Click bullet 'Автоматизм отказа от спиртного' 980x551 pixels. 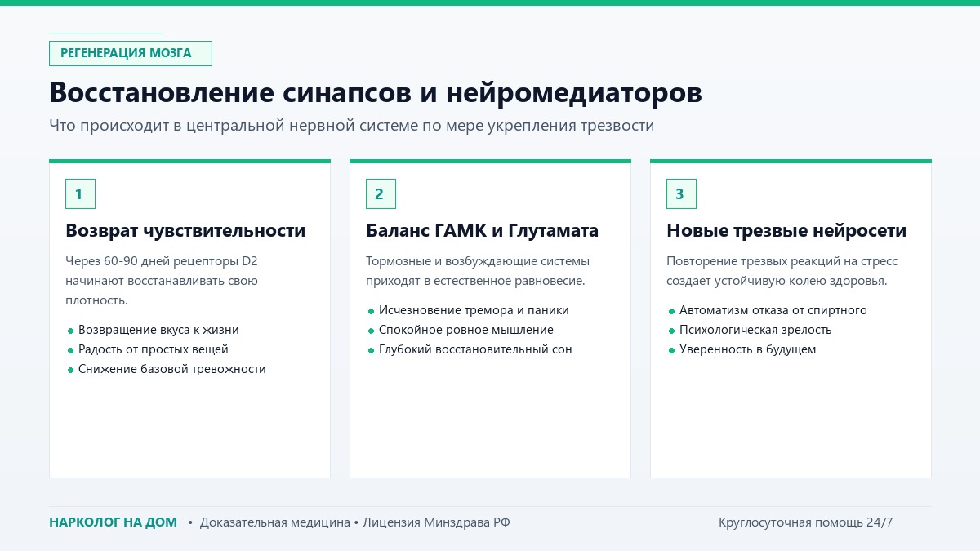pyautogui.click(x=773, y=310)
